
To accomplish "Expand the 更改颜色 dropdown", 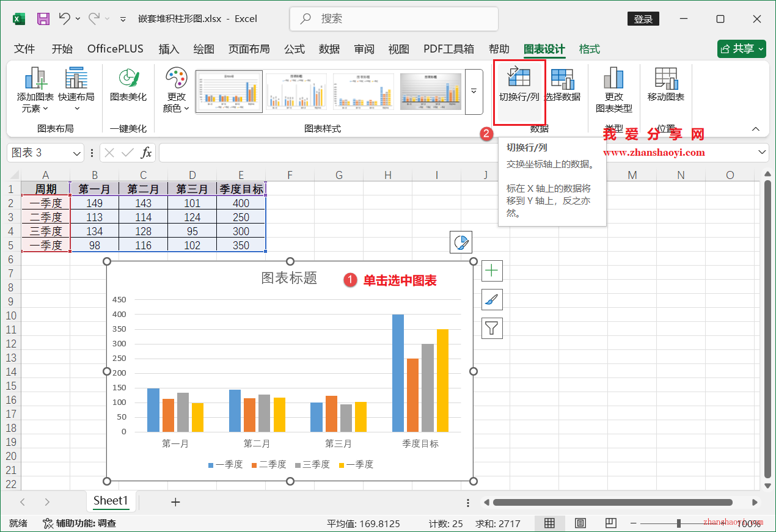I will tap(175, 92).
